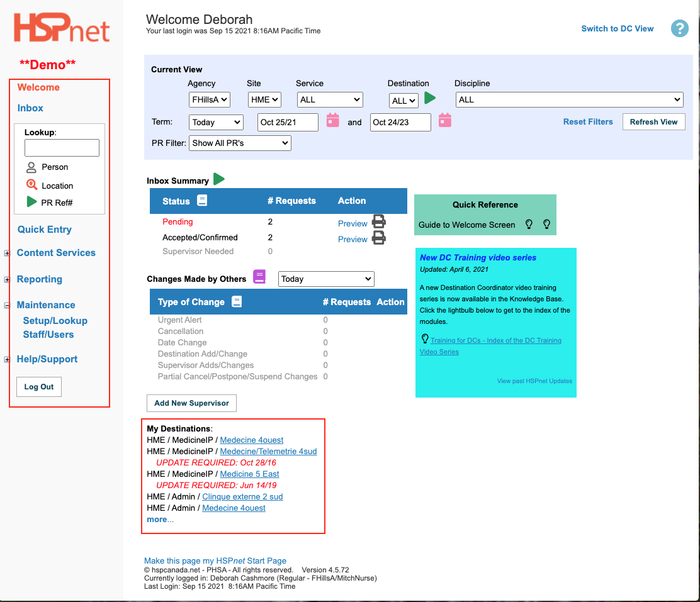The height and width of the screenshot is (602, 700).
Task: Open the Changes Made by Others period dropdown
Action: (326, 279)
